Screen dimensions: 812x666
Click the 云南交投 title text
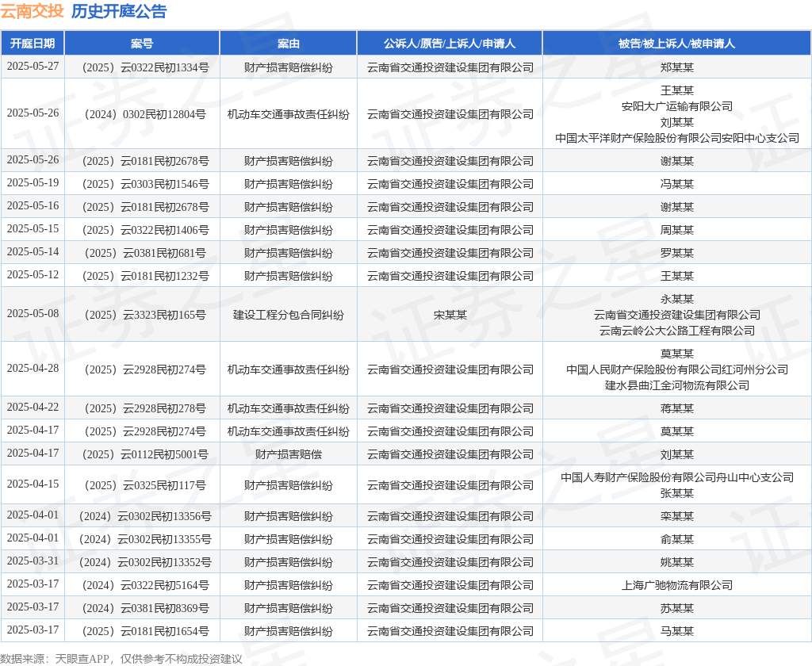[x=32, y=11]
